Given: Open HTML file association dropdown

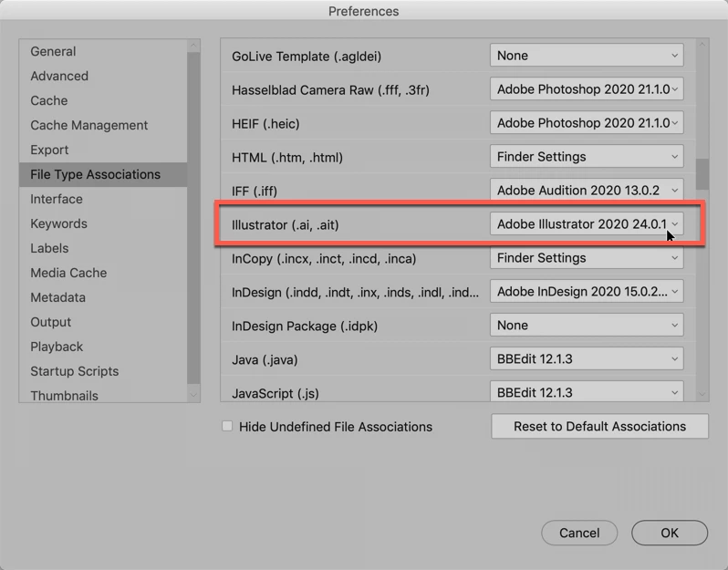Looking at the screenshot, I should pyautogui.click(x=587, y=157).
